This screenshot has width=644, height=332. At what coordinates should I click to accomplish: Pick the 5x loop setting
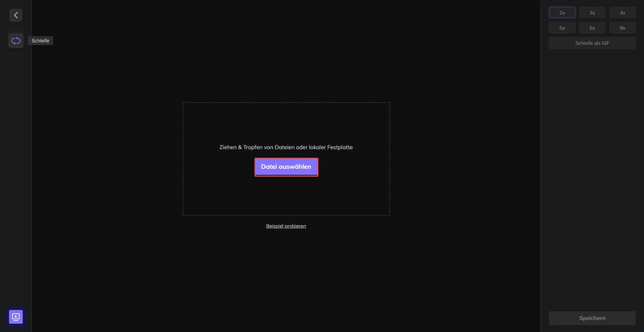(x=562, y=27)
